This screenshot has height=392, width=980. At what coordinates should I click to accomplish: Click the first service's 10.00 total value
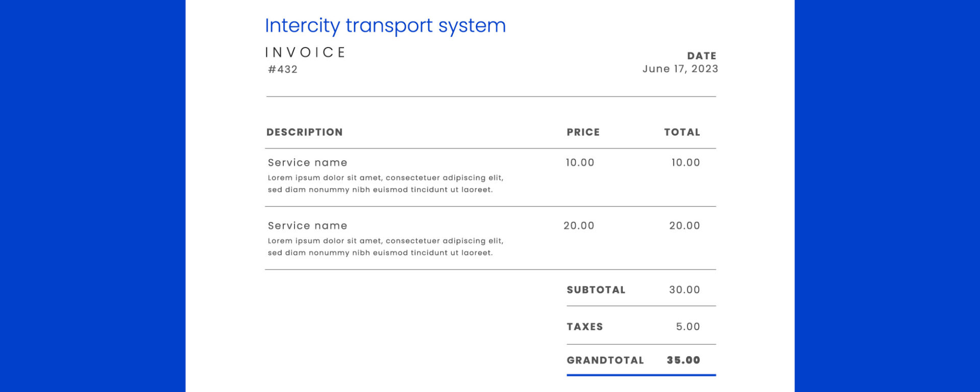(685, 163)
